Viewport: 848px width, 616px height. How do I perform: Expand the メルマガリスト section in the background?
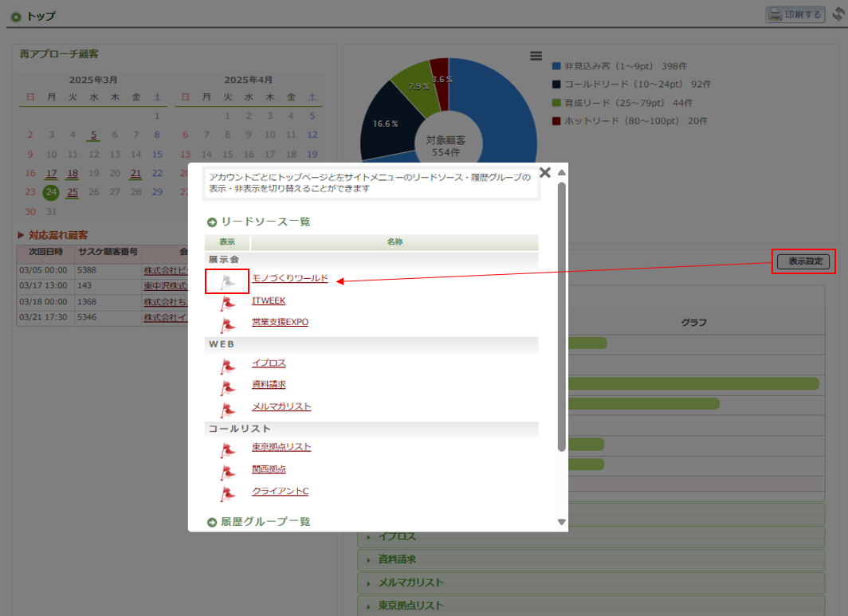tap(591, 583)
